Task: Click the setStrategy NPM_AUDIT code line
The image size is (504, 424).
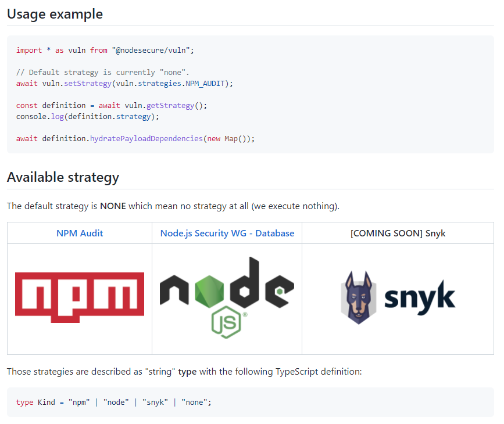Action: (x=125, y=84)
